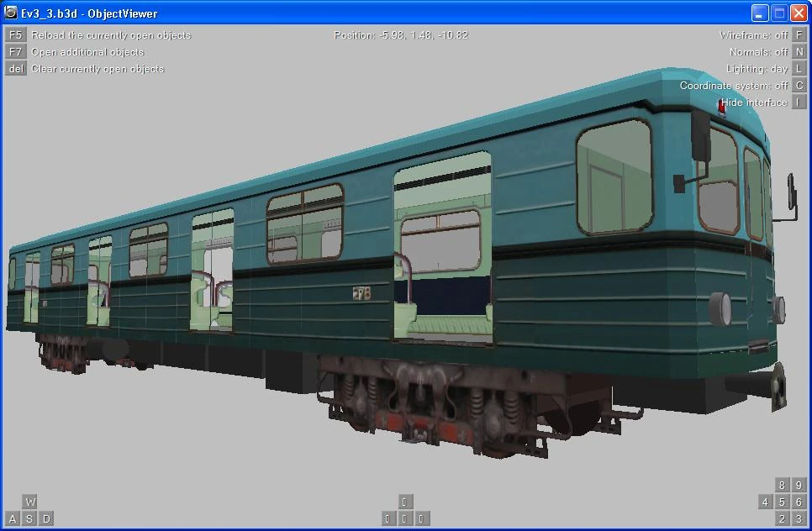Screen dimensions: 812x531
Task: Click the 'Hide interface' label
Action: (x=754, y=103)
